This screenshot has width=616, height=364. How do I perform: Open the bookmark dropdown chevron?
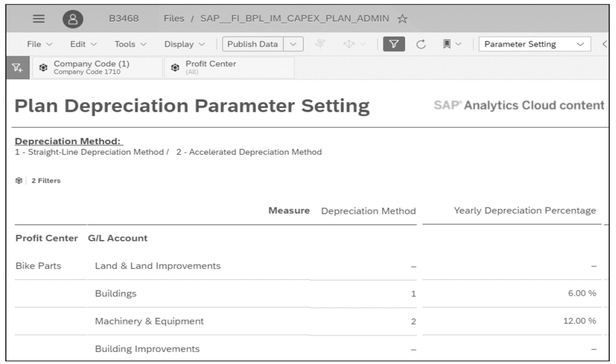pos(458,44)
